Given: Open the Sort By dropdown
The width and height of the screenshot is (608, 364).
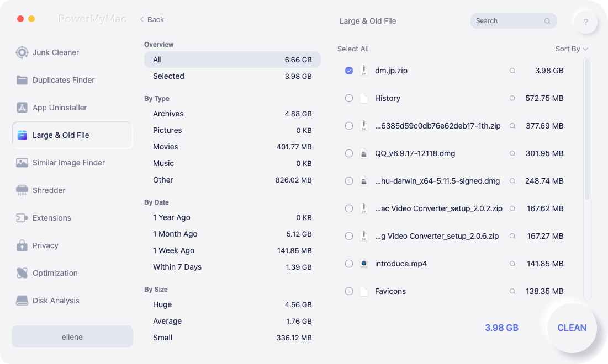Looking at the screenshot, I should click(x=572, y=49).
